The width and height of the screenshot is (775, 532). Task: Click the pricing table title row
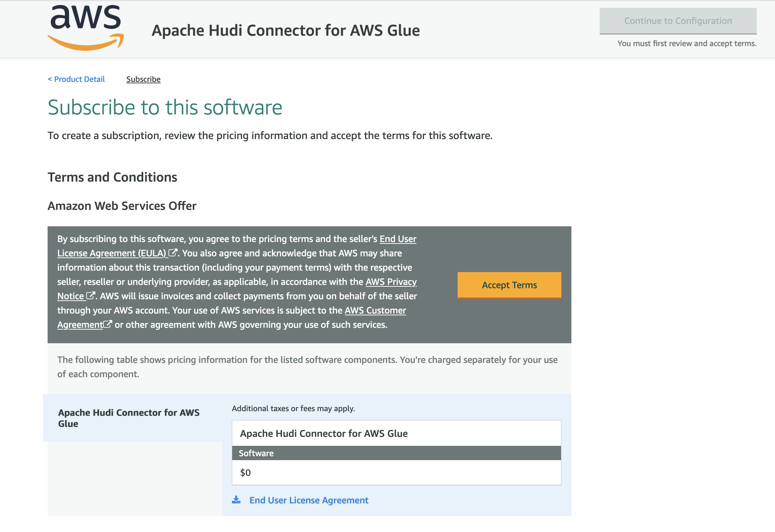point(396,433)
